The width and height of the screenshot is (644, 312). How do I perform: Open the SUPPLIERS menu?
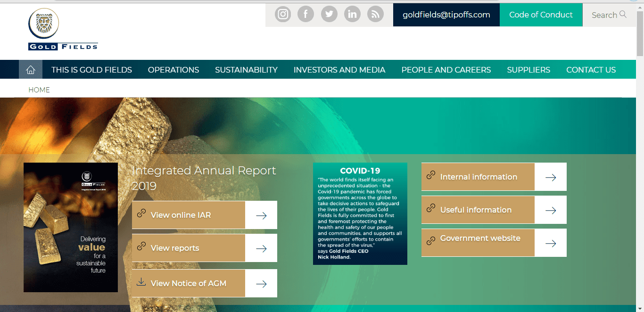(528, 70)
